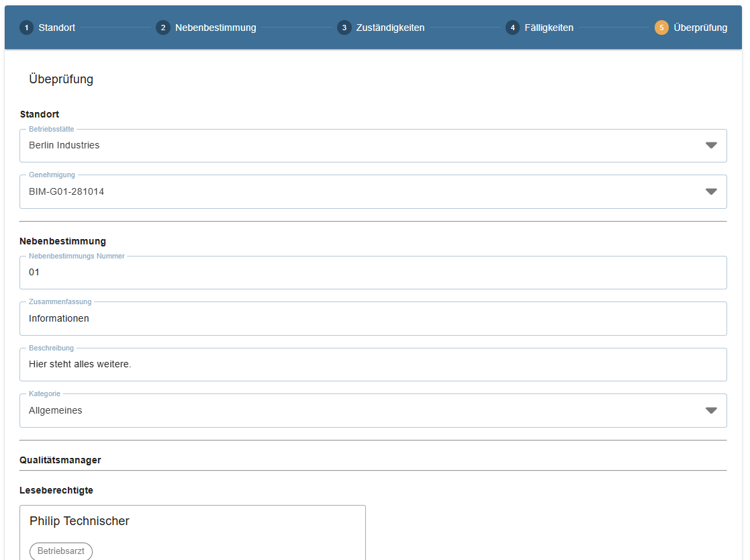Select the Überprüfung step label

pos(700,28)
